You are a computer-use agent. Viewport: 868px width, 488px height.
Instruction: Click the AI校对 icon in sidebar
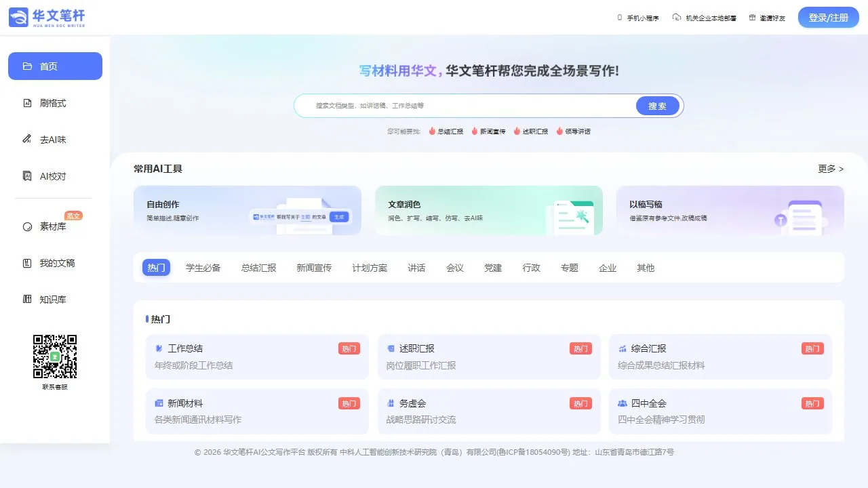[27, 176]
